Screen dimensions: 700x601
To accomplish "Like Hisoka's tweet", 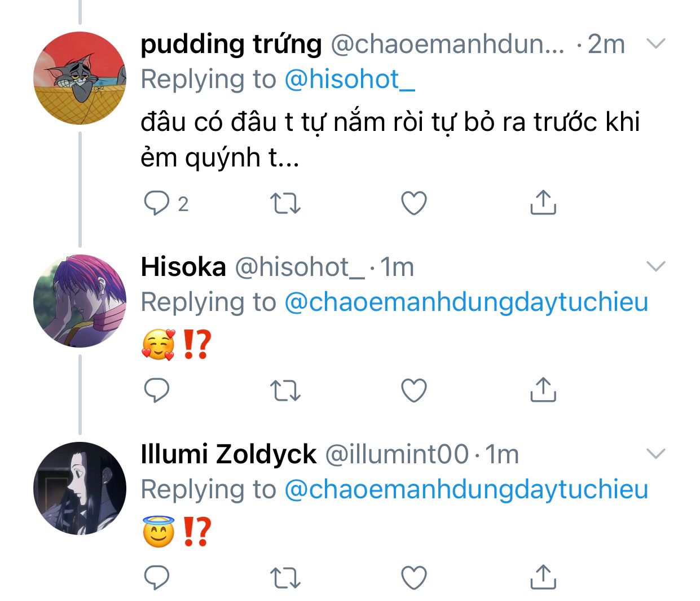I will click(413, 390).
